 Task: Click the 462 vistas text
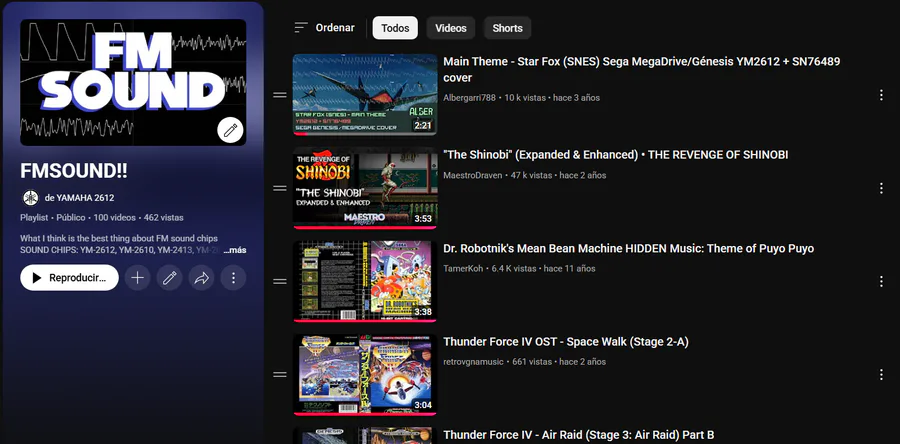coord(164,217)
